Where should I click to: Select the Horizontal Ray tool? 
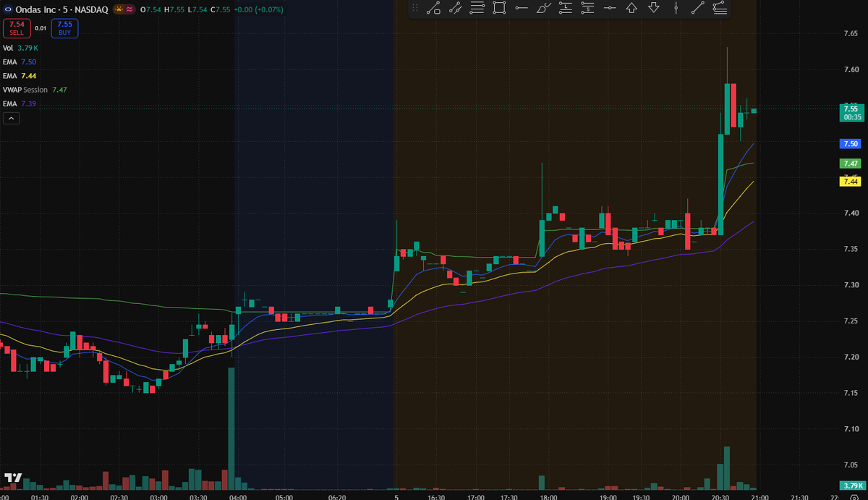pos(522,9)
